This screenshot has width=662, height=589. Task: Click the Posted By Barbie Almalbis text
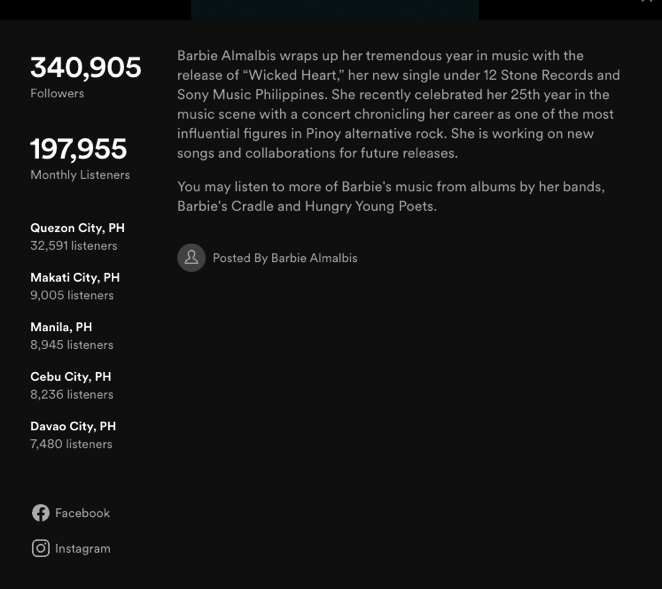(285, 258)
